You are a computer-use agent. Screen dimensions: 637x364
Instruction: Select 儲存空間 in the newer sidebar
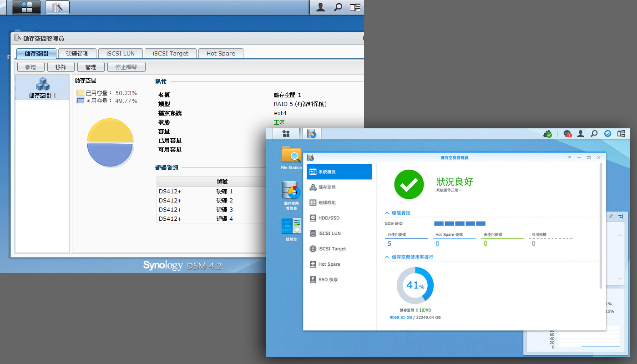[339, 187]
